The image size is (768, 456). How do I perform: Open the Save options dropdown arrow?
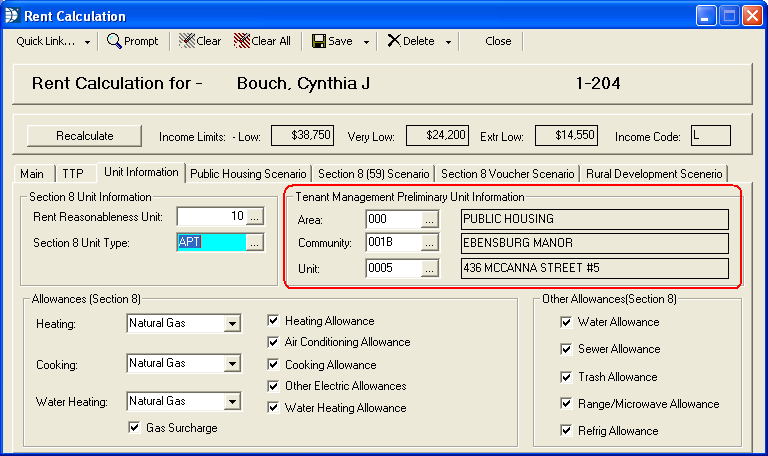(367, 42)
